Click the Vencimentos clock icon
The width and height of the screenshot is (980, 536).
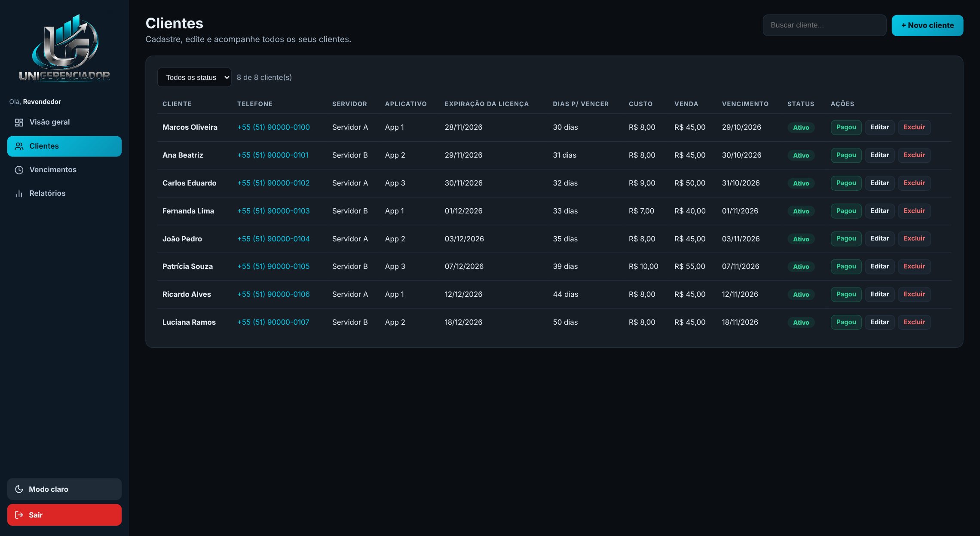point(19,170)
